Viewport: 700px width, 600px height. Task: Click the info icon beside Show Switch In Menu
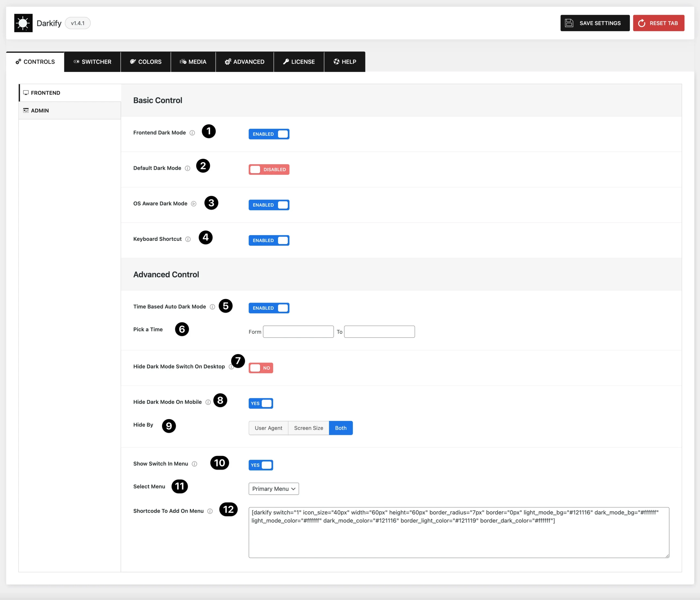[194, 464]
